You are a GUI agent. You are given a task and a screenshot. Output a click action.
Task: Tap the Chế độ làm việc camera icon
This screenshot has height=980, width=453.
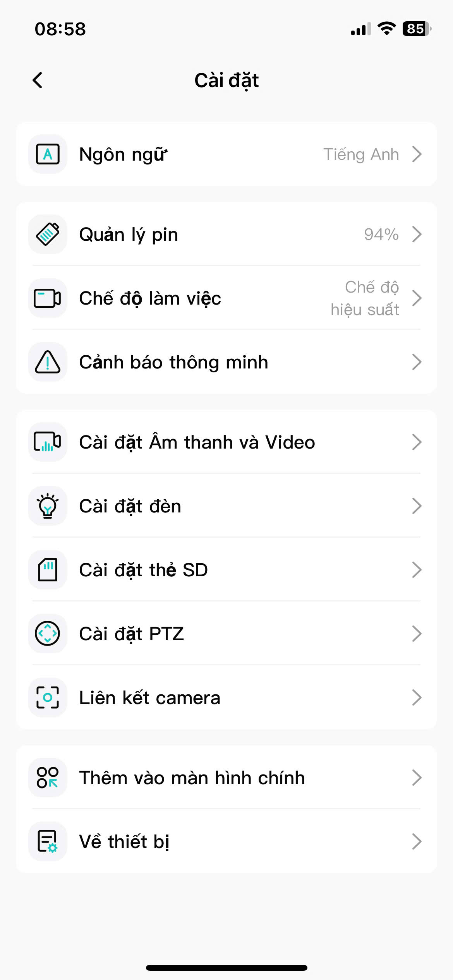48,298
